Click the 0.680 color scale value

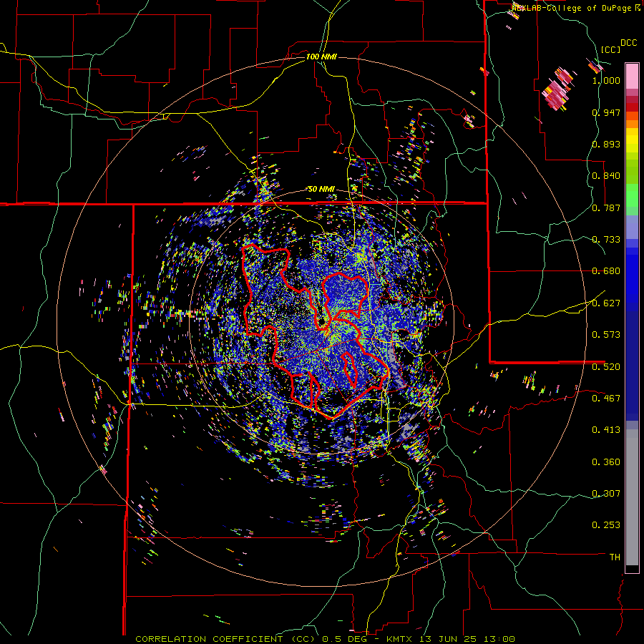click(606, 271)
